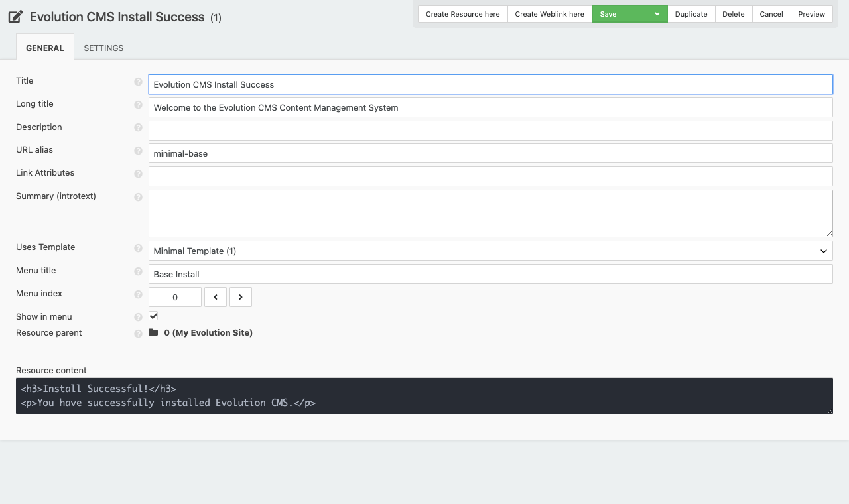This screenshot has height=504, width=849.
Task: Click help icon next to Description
Action: click(138, 128)
